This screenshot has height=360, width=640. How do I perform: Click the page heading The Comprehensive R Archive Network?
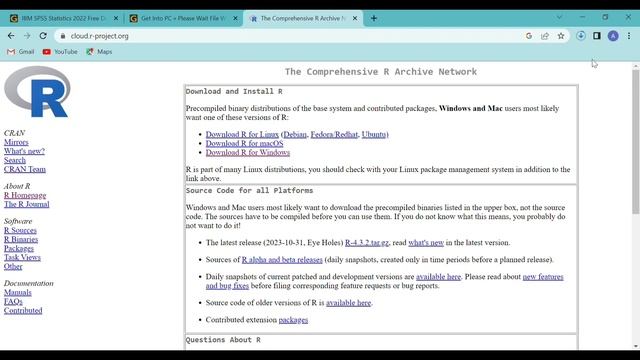pos(381,72)
